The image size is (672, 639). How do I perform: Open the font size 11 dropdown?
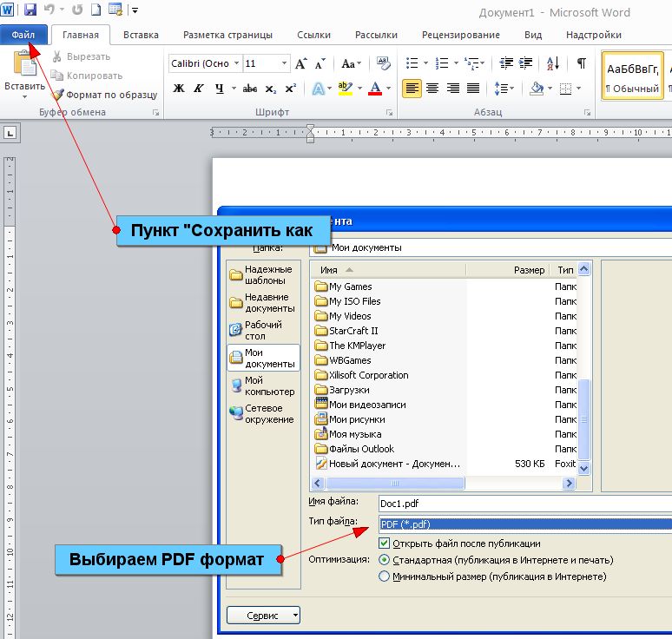pos(284,63)
